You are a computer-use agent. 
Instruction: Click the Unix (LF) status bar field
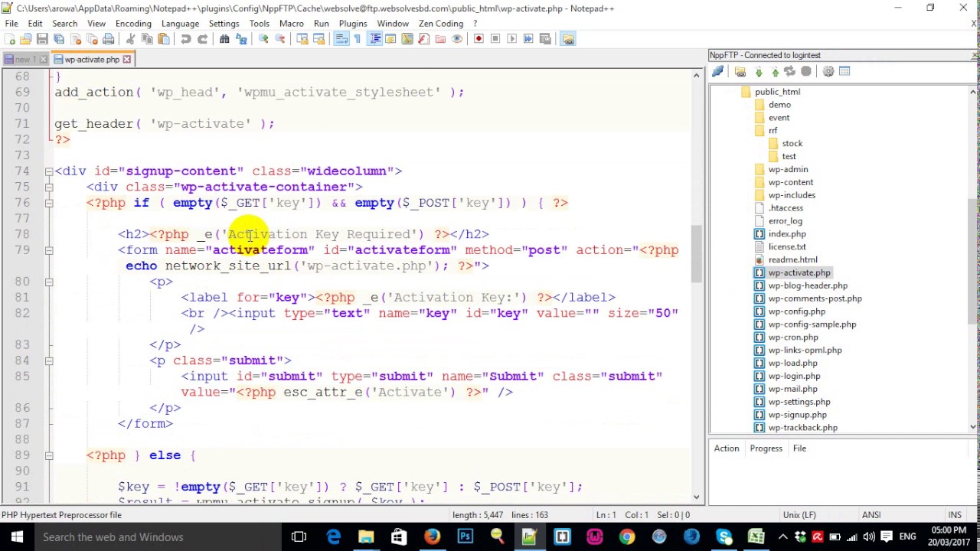pyautogui.click(x=800, y=515)
